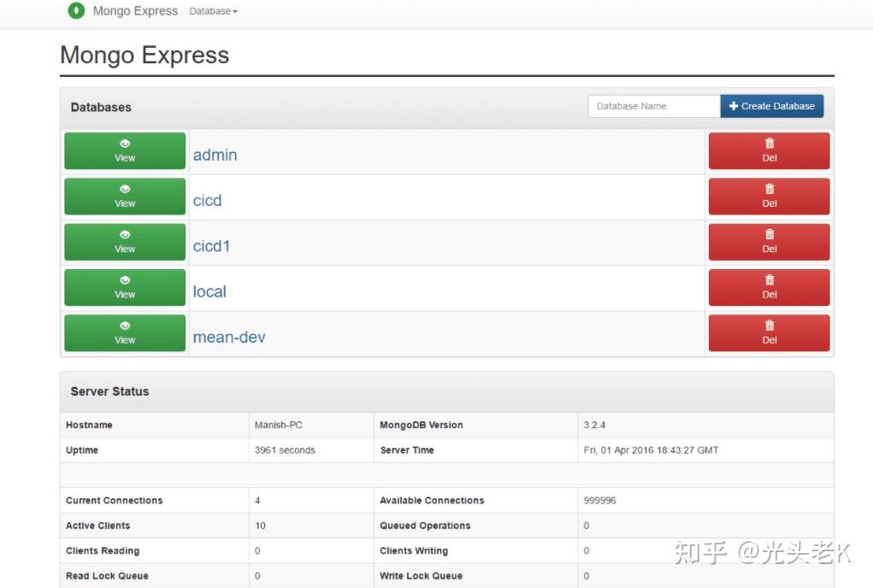This screenshot has width=873, height=588.
Task: Click the View button for mean-dev
Action: point(125,332)
